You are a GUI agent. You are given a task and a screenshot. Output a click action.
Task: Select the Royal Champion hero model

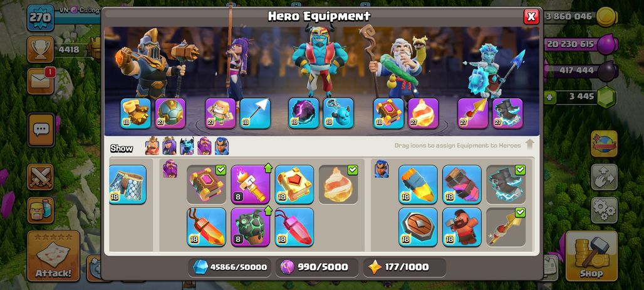(491, 72)
